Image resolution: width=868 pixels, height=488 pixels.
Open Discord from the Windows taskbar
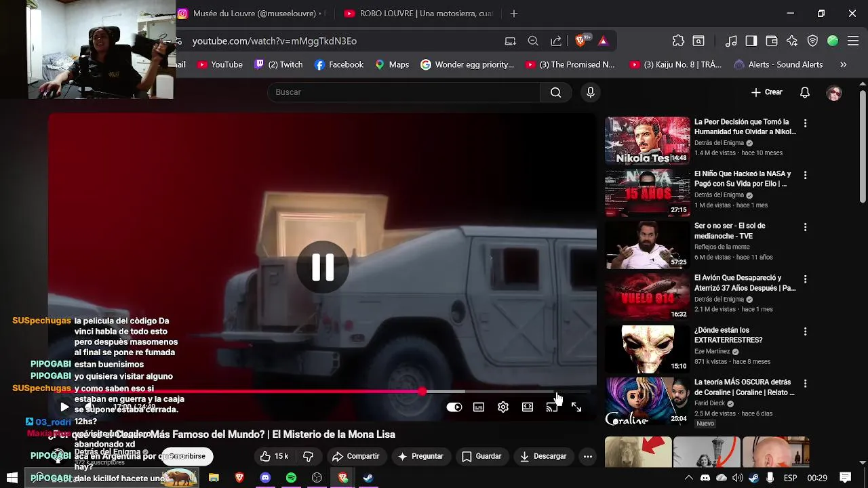tap(265, 478)
